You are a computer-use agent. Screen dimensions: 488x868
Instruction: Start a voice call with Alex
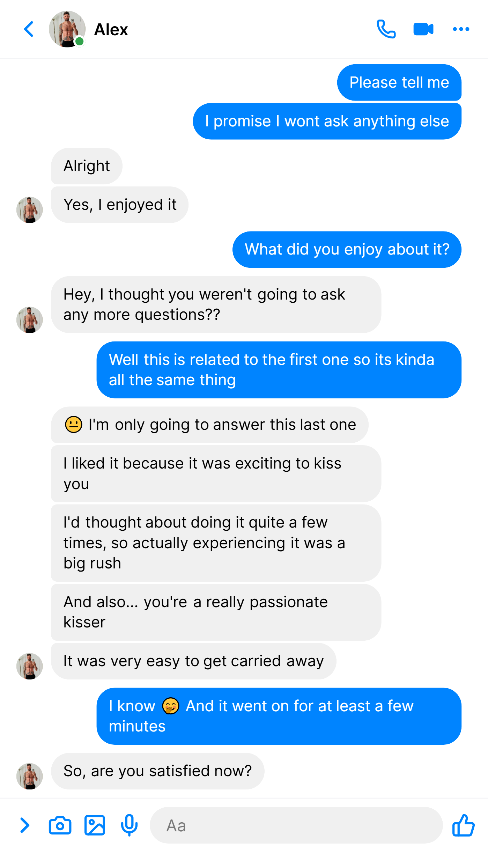[x=386, y=29]
